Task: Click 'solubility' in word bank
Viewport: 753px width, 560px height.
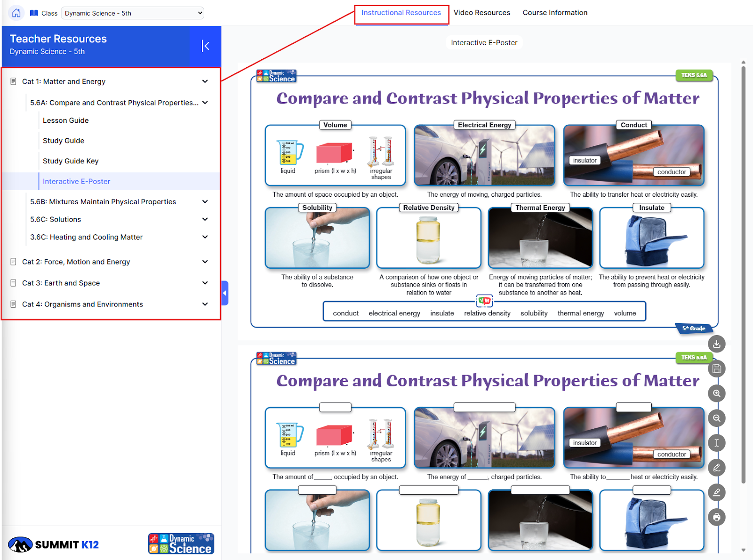Action: click(x=534, y=313)
